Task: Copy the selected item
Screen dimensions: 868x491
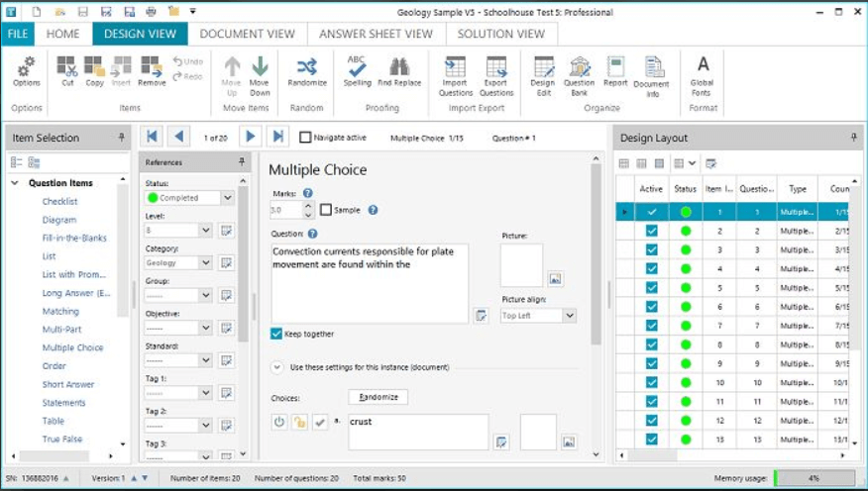Action: (95, 72)
